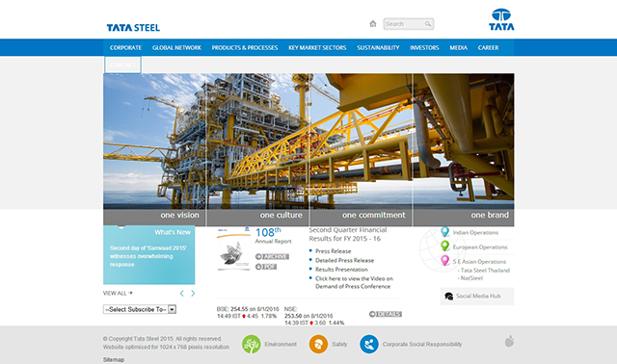Open the Investors menu
The image size is (617, 364).
(424, 47)
